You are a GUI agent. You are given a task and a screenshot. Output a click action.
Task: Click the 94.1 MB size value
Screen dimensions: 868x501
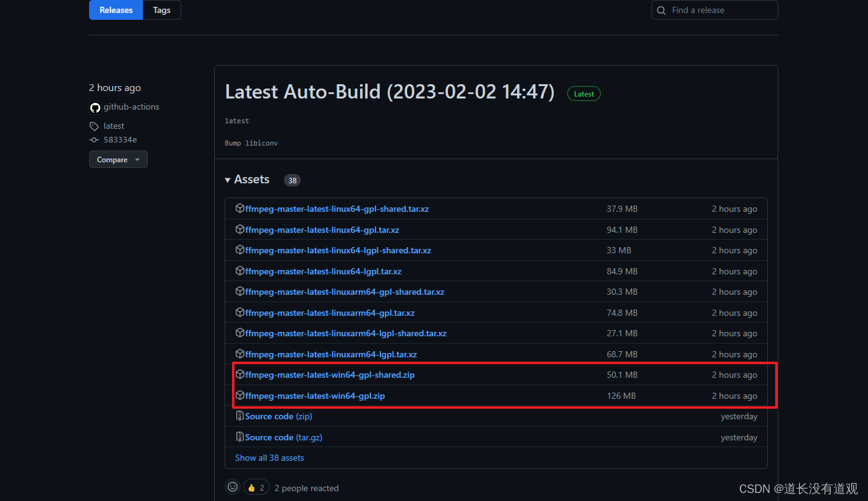622,230
